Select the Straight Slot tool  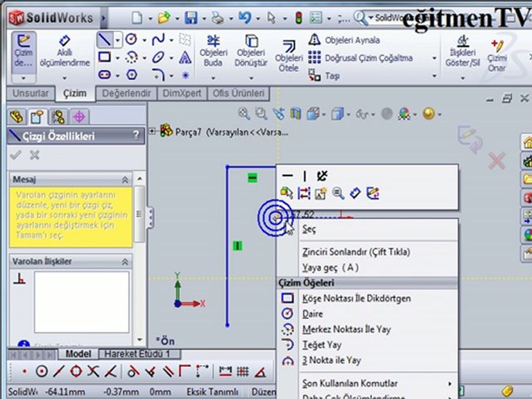(x=105, y=74)
